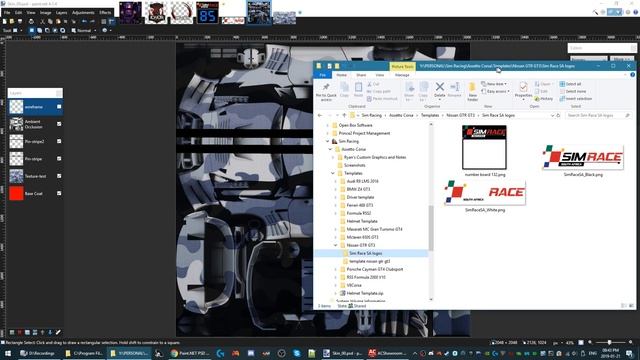
Task: Click Undo arrow in paint.net toolbar
Action: [84, 21]
